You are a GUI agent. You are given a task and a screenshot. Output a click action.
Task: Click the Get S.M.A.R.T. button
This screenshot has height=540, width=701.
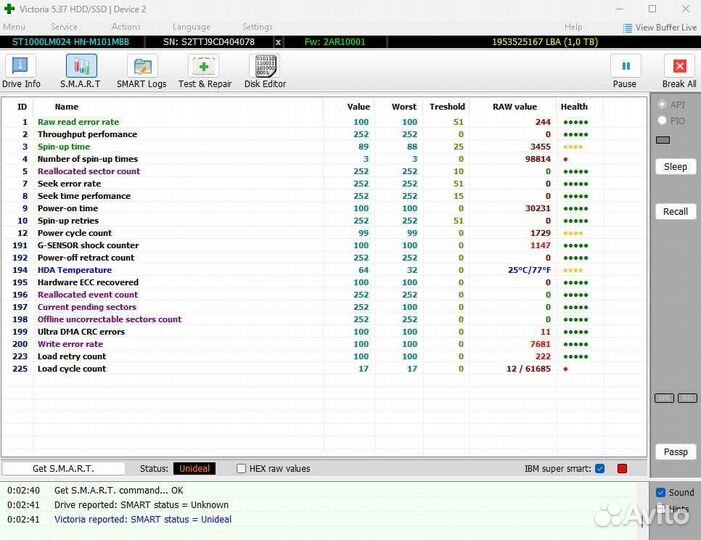coord(63,468)
